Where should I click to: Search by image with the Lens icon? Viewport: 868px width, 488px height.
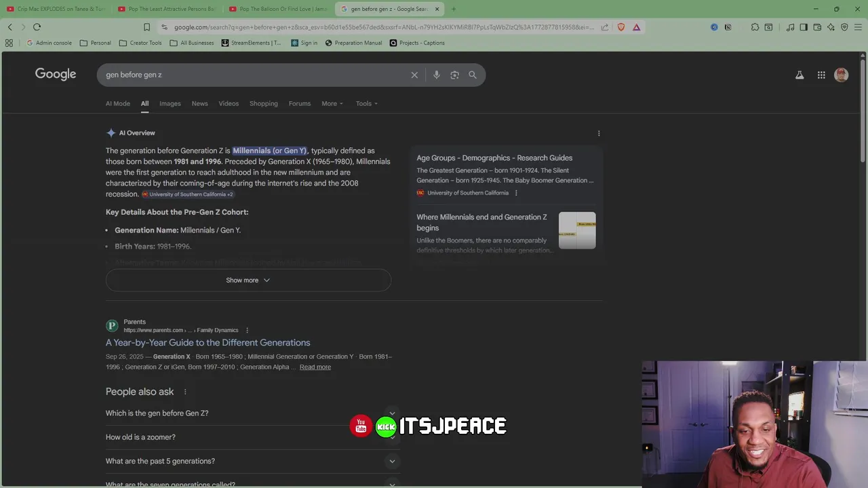[455, 75]
